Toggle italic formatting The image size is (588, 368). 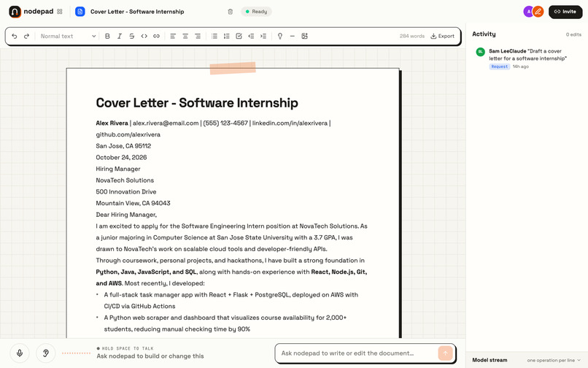120,36
